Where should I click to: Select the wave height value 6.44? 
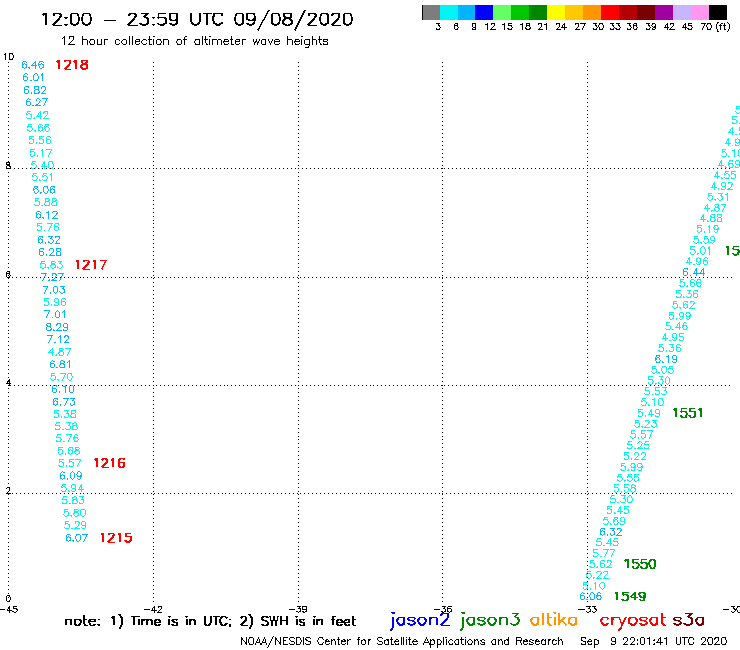694,272
